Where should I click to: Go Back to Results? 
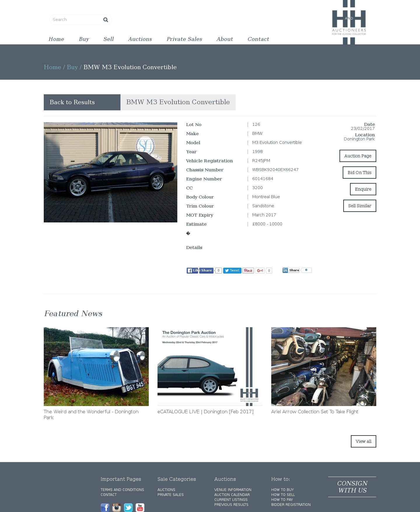pos(82,102)
